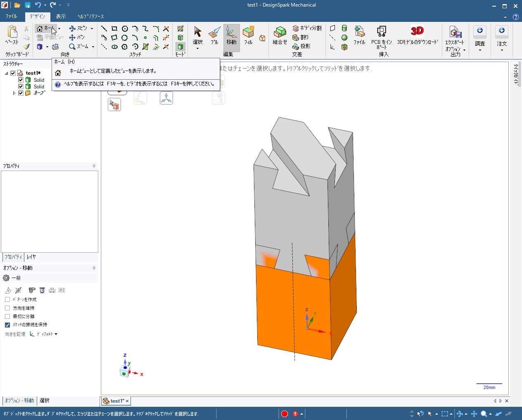The image size is (522, 420).
Task: Pick the sketch circle tool
Action: pyautogui.click(x=125, y=28)
